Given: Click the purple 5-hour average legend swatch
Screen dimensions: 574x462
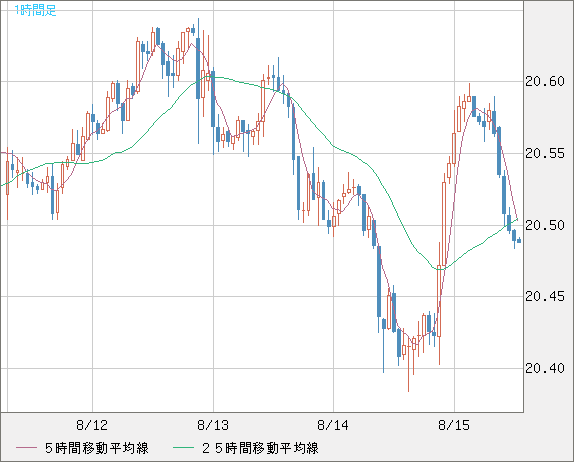Looking at the screenshot, I should pos(26,448).
